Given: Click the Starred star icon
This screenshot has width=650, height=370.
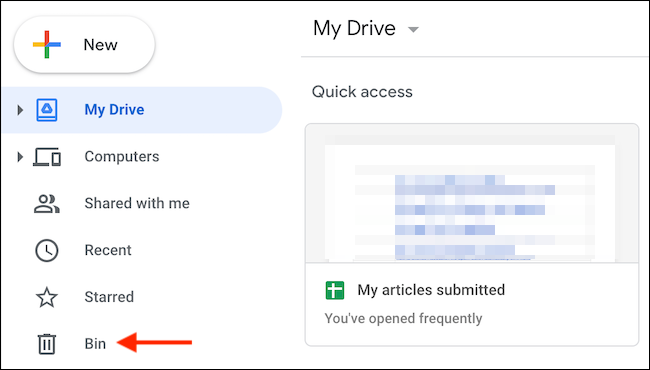Looking at the screenshot, I should [47, 297].
